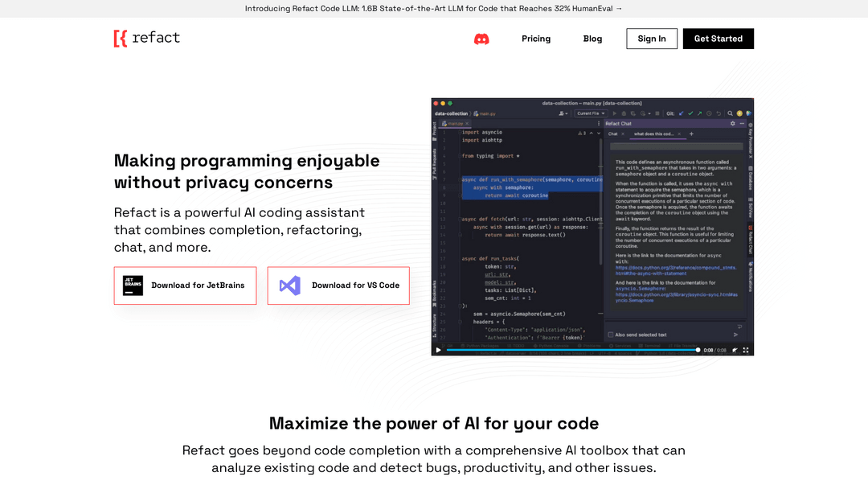Switch to the Chat tab in Refact Chat

coord(612,134)
